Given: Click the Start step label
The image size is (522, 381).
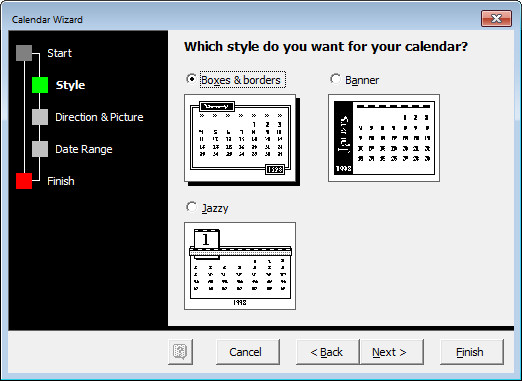Looking at the screenshot, I should click(x=59, y=53).
